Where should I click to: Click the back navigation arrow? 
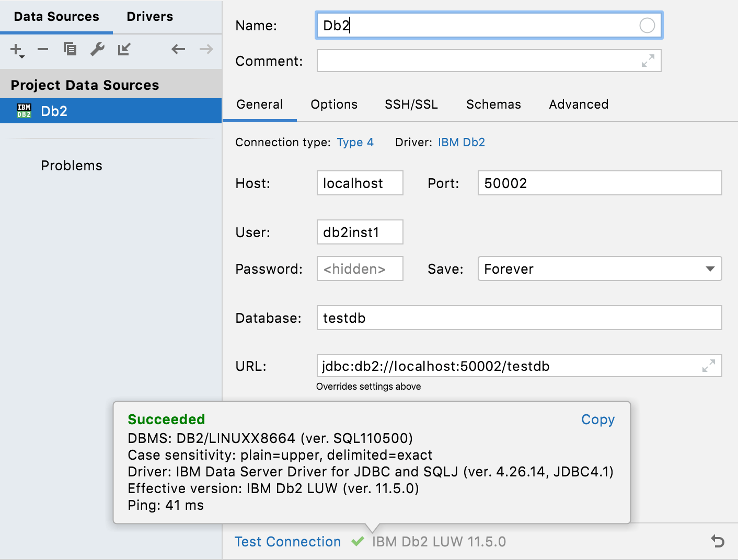(x=178, y=49)
